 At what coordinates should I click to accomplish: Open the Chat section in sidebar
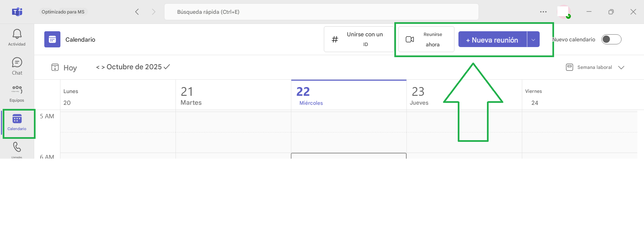click(17, 67)
